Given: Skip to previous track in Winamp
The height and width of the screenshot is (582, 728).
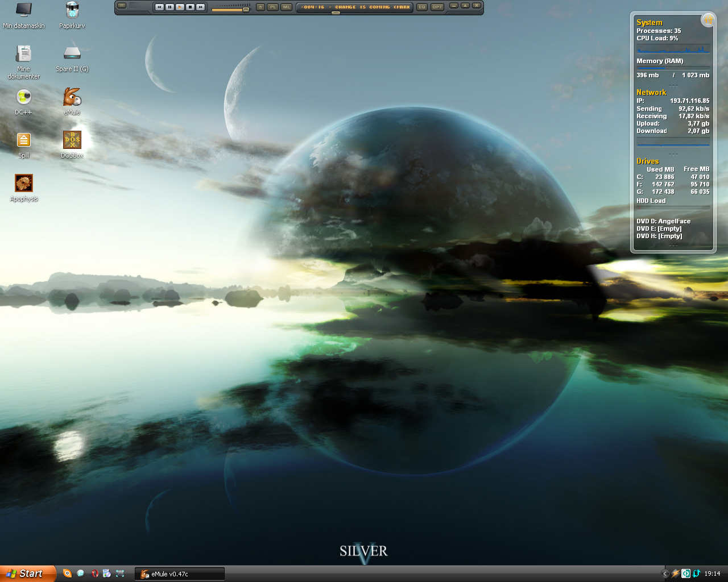Looking at the screenshot, I should point(159,7).
